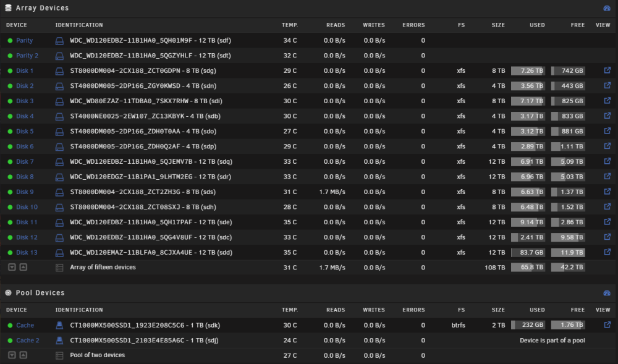Viewport: 618px width, 364px height.
Task: Click the green status indicator for Cache
Action: click(x=11, y=326)
